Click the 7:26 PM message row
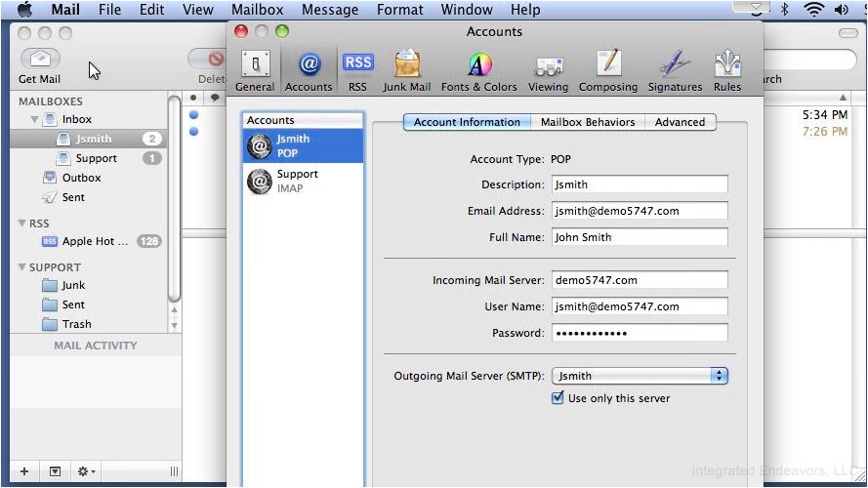Screen dimensions: 868x488 point(824,132)
